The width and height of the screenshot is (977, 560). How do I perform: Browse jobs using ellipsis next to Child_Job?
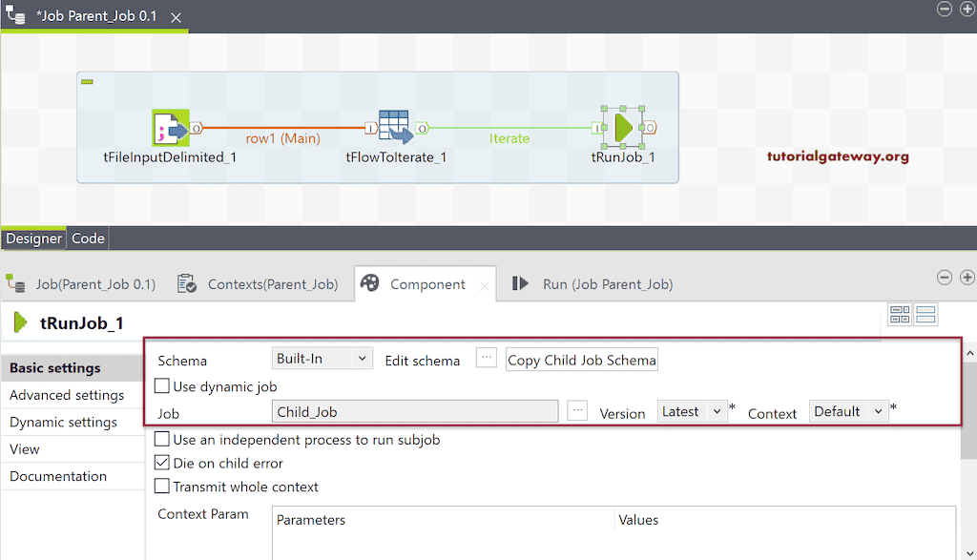tap(579, 410)
